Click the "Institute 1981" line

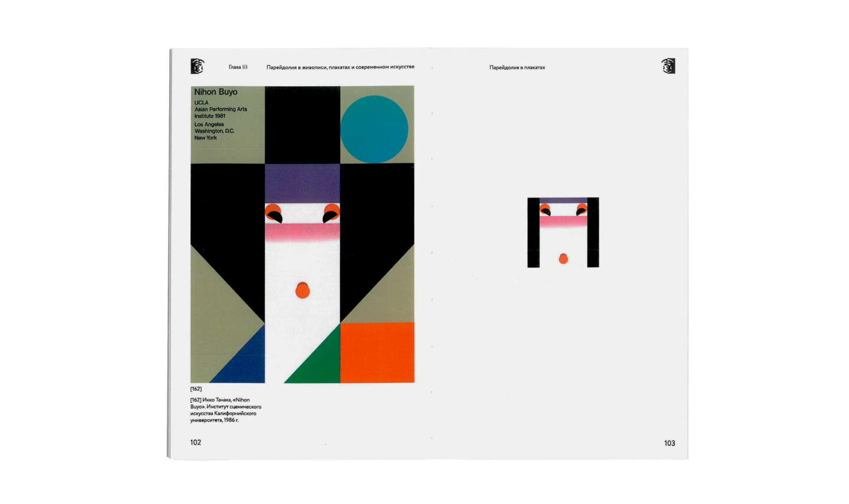click(210, 116)
